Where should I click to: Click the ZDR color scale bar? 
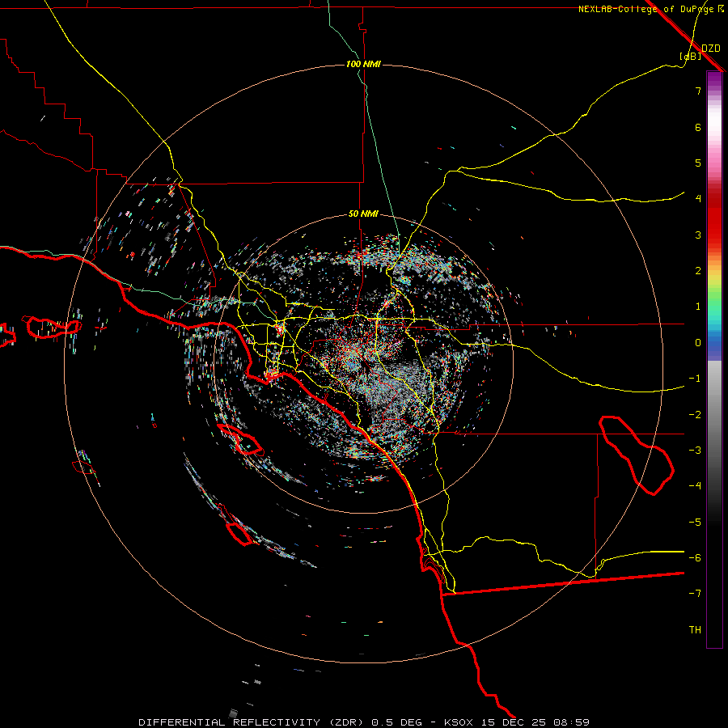coord(714,360)
